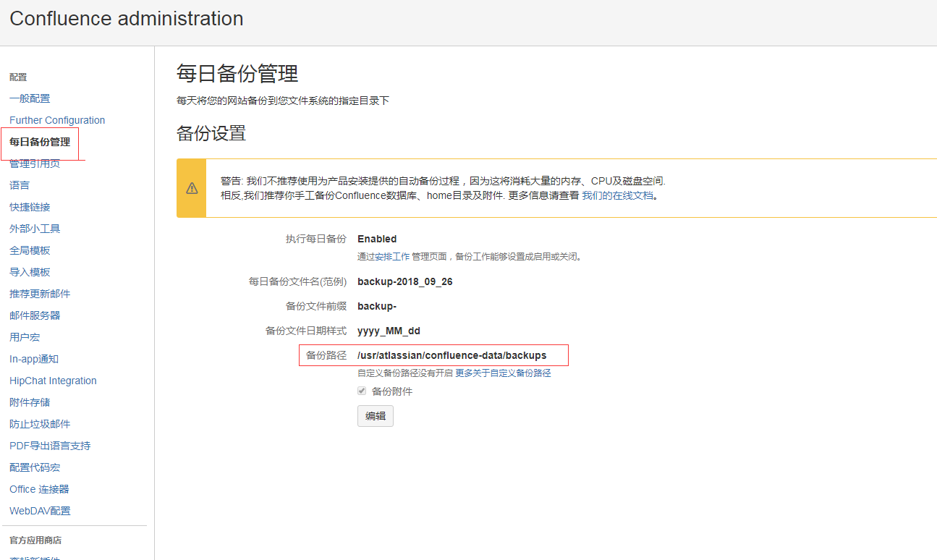This screenshot has height=560, width=937.
Task: Click the backup-2018_09_26 file name example
Action: tap(405, 281)
